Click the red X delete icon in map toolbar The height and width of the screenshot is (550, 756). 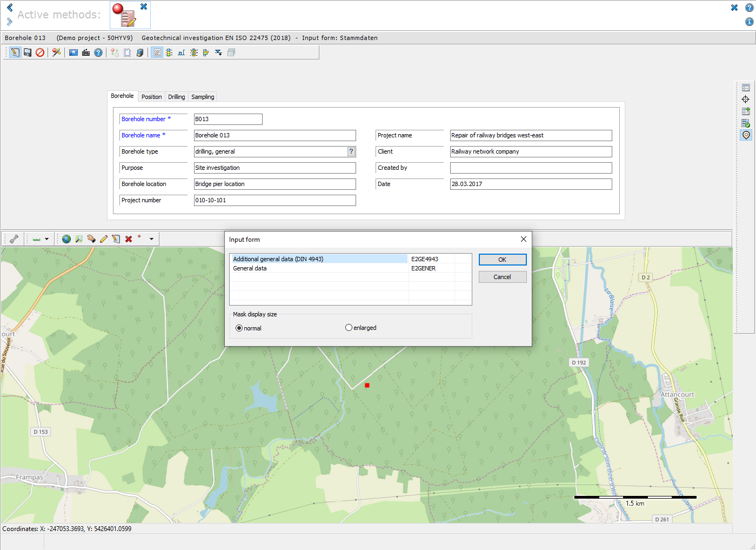tap(129, 238)
